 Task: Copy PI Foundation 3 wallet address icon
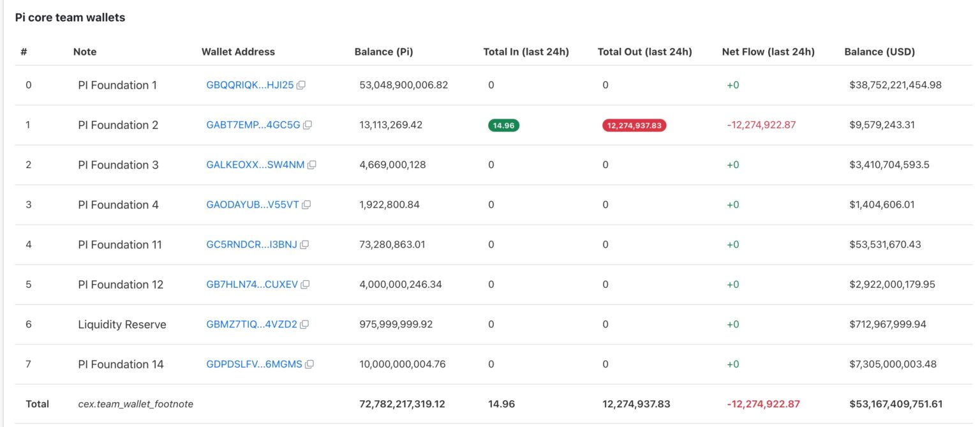point(312,165)
